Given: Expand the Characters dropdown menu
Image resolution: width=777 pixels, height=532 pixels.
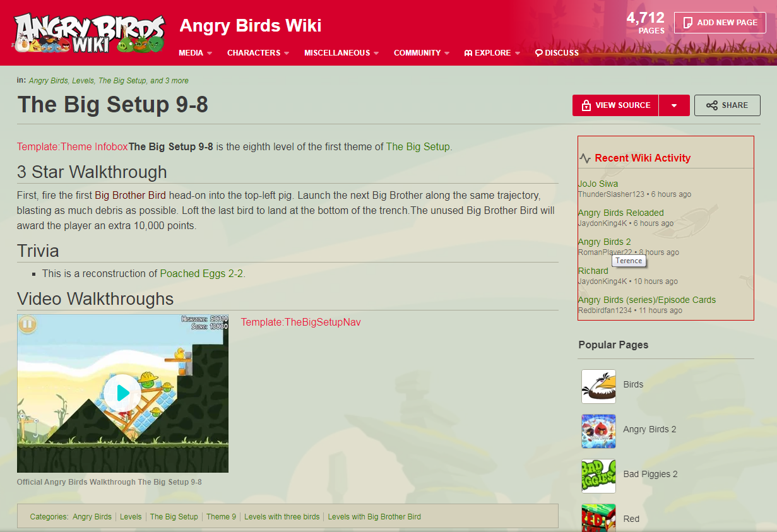Looking at the screenshot, I should click(x=258, y=53).
